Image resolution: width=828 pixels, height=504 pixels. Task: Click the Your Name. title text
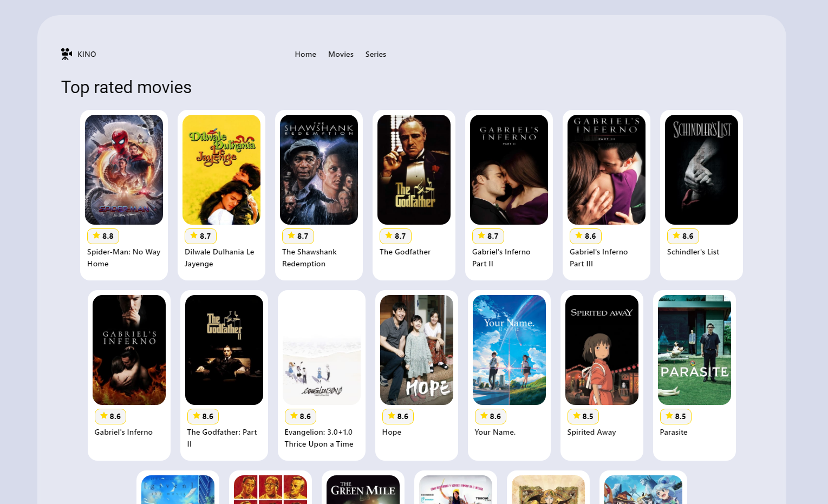(x=495, y=432)
